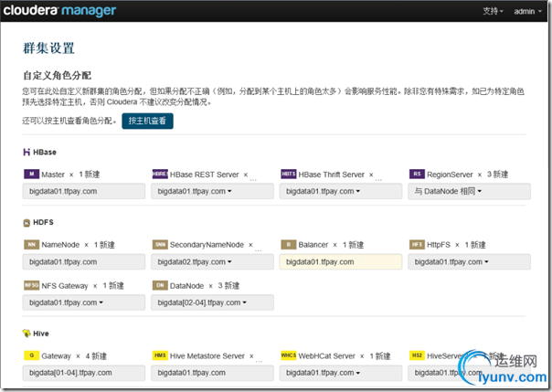The width and height of the screenshot is (552, 392).
Task: Click the 自定义角色分配 heading
Action: pyautogui.click(x=57, y=75)
